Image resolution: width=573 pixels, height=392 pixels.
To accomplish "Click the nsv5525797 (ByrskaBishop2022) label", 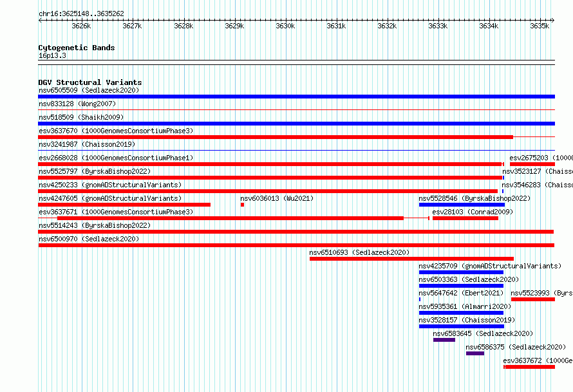I will pyautogui.click(x=95, y=171).
